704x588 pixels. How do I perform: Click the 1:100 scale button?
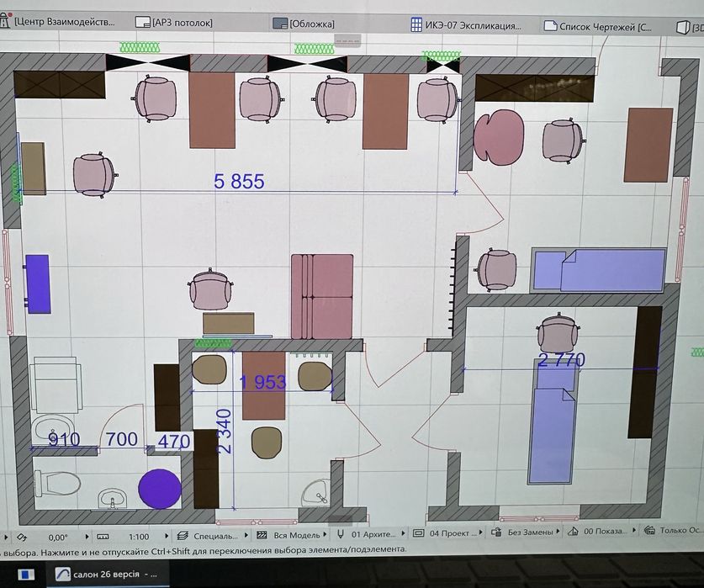139,537
